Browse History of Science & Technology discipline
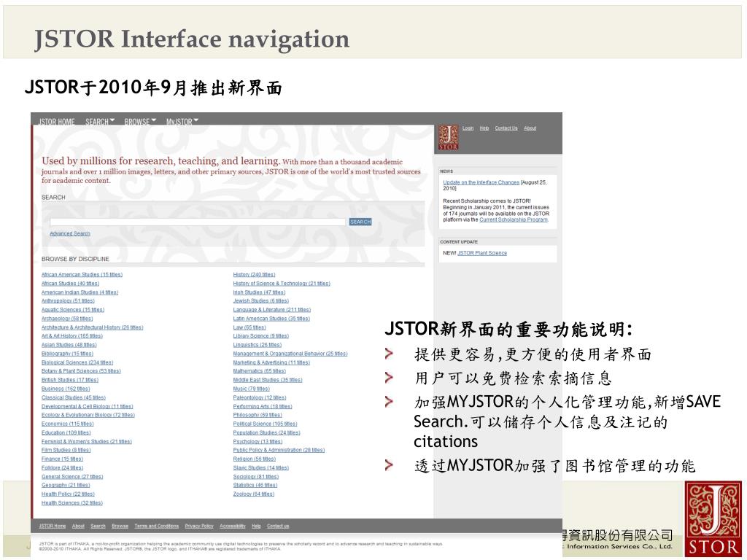This screenshot has width=747, height=560. tap(282, 284)
